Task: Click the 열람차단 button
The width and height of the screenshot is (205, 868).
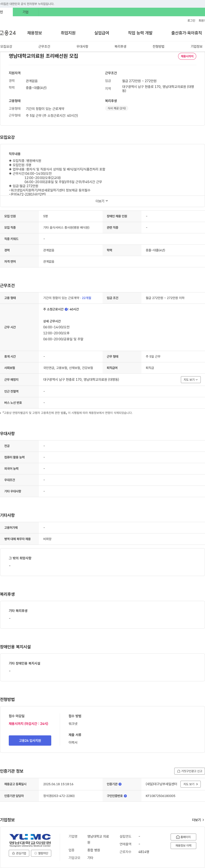Action: tap(41, 853)
